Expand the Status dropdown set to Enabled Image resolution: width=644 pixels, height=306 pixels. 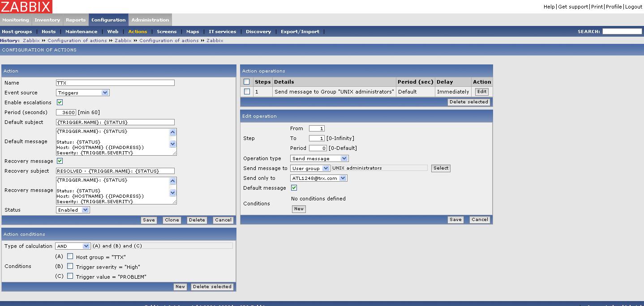coord(73,210)
